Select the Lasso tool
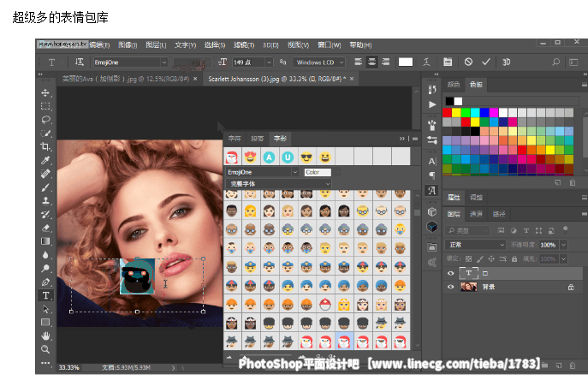This screenshot has height=380, width=588. point(45,120)
